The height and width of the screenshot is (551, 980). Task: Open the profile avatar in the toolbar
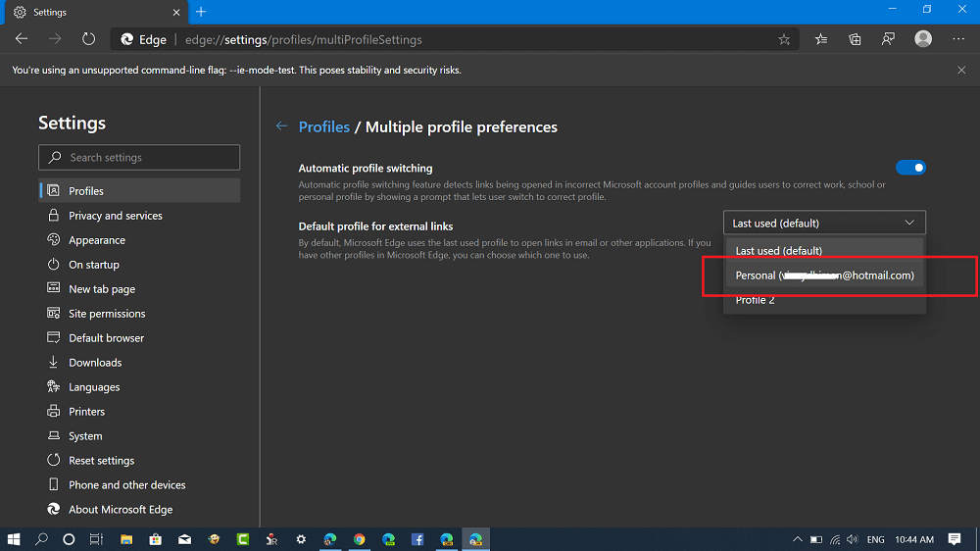923,39
